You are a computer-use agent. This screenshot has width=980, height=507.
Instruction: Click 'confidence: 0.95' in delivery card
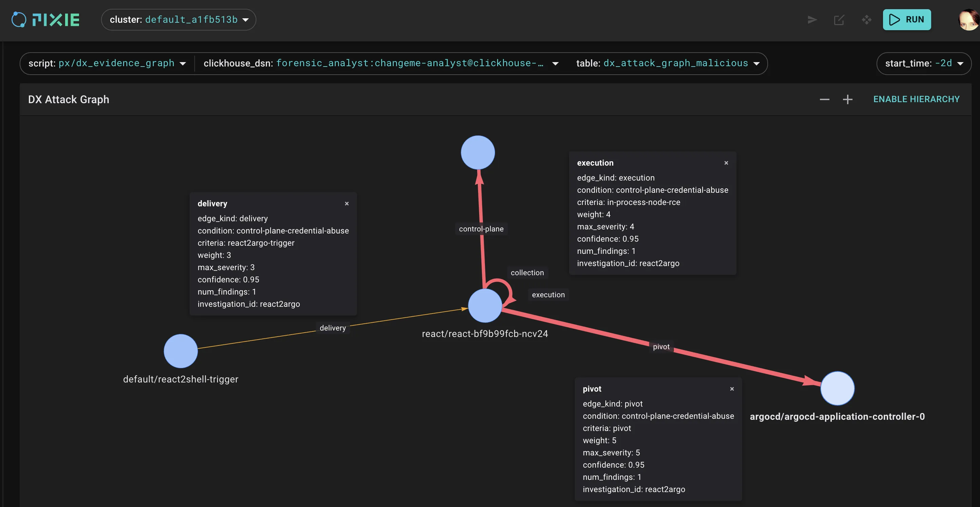tap(228, 279)
